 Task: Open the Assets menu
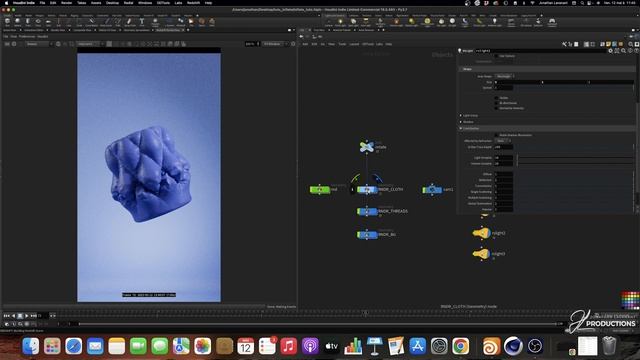[x=96, y=2]
